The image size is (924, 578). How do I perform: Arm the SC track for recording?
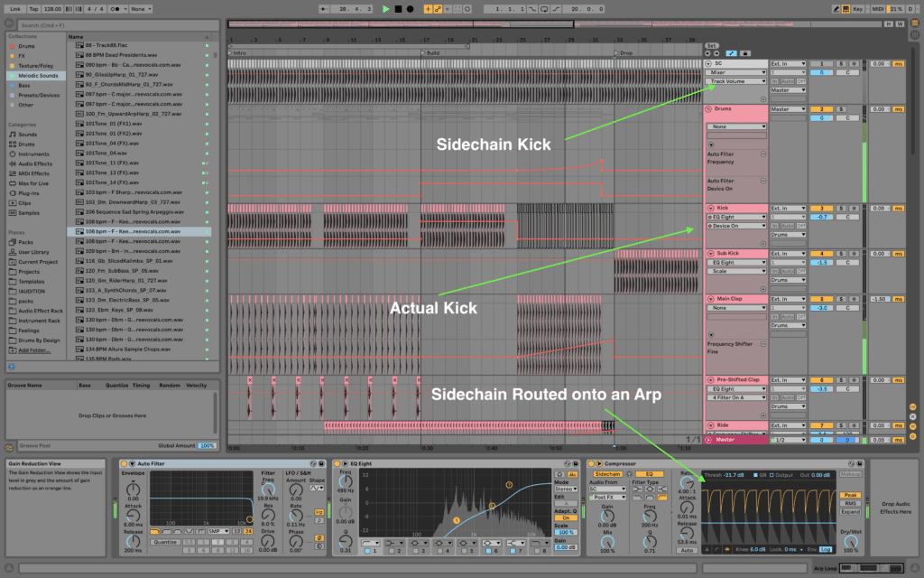click(x=854, y=64)
